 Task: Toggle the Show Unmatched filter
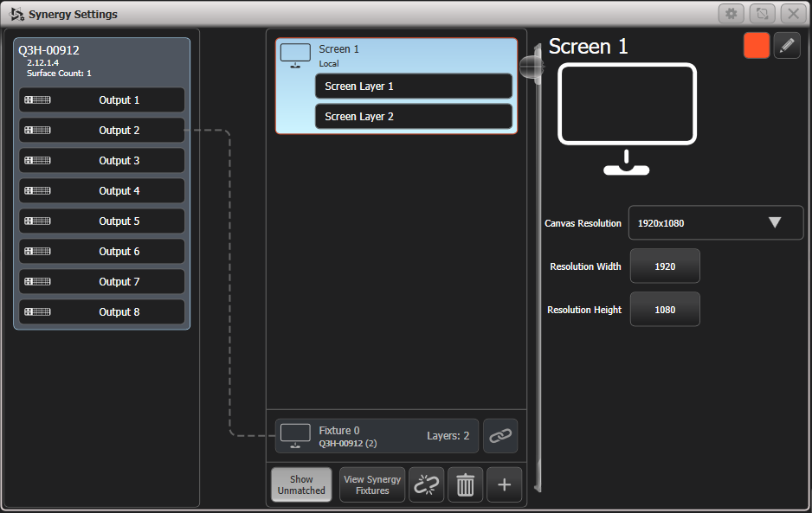point(300,484)
